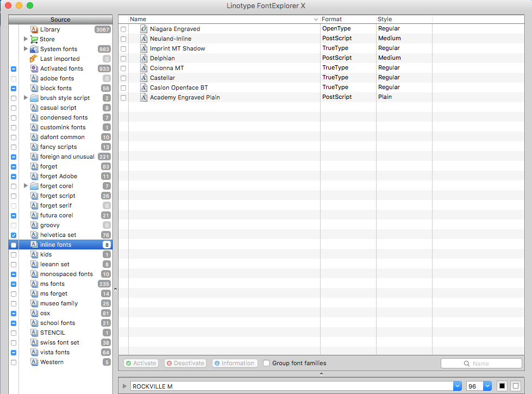The height and width of the screenshot is (394, 532).
Task: Click the adobe fonts set icon
Action: (x=34, y=78)
